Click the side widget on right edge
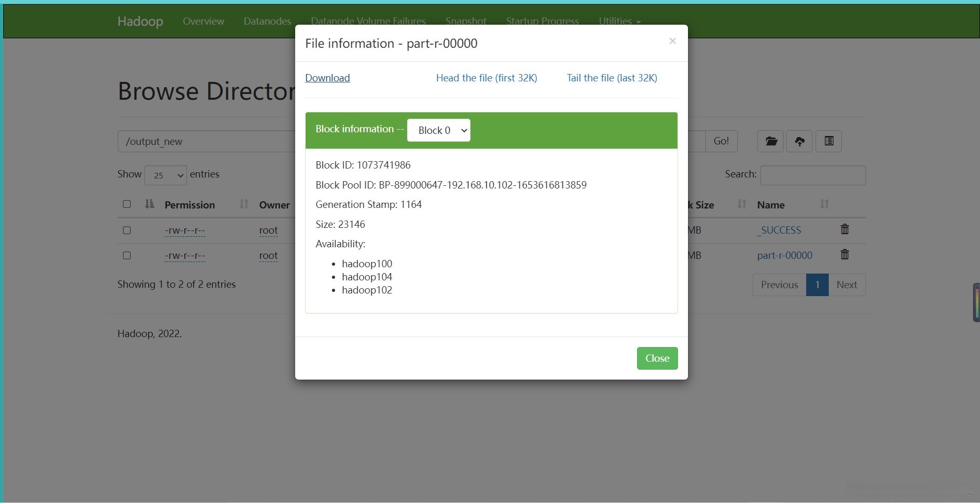The width and height of the screenshot is (980, 503). (976, 302)
